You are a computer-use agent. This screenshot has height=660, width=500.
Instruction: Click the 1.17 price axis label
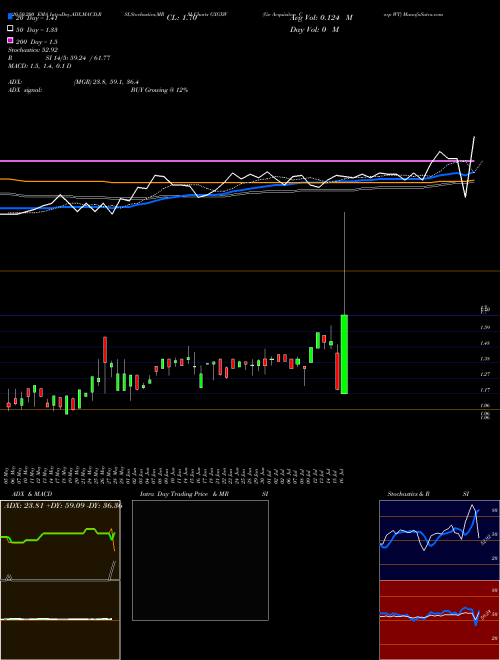485,390
